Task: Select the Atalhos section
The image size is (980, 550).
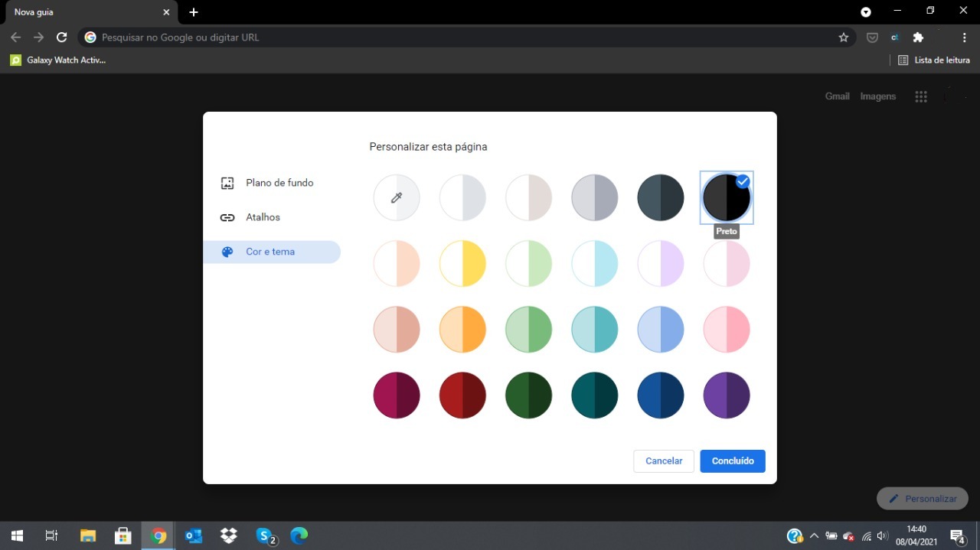Action: point(272,217)
